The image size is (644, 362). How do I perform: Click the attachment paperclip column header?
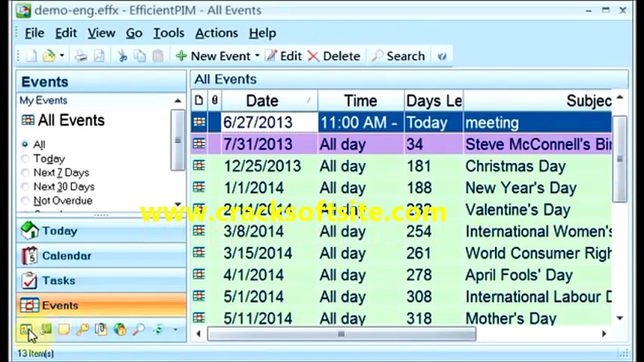click(215, 101)
